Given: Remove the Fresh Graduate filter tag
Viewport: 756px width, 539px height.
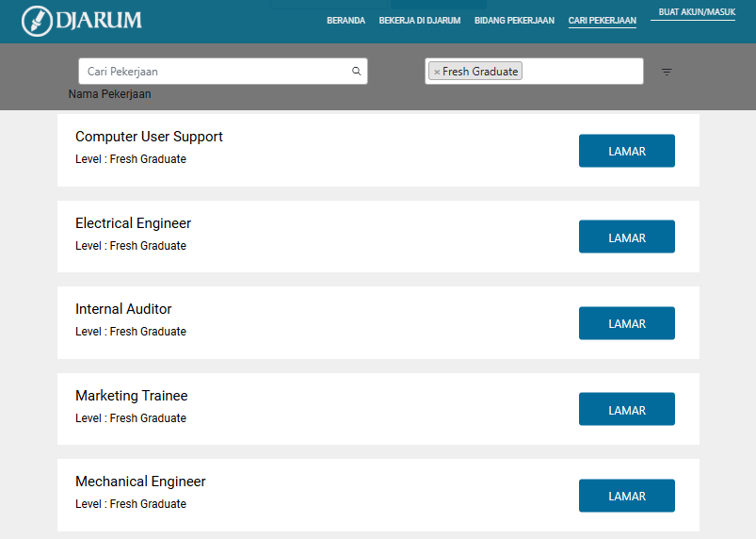Looking at the screenshot, I should [437, 72].
